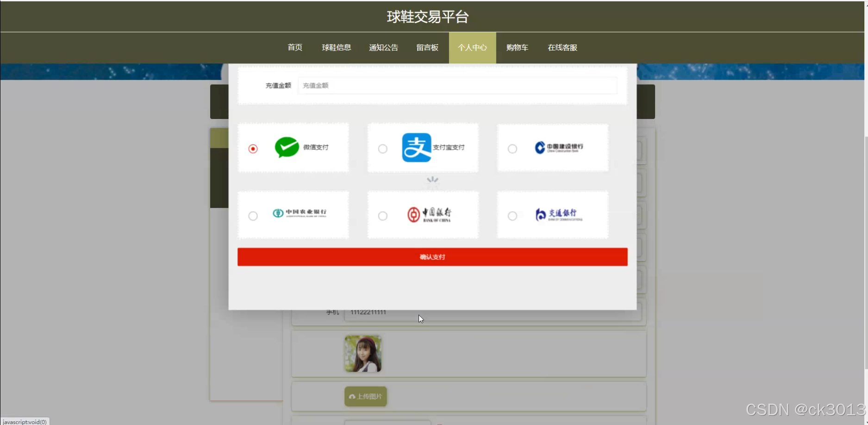The height and width of the screenshot is (425, 868).
Task: Select the WeChat Pay radio button
Action: [253, 149]
